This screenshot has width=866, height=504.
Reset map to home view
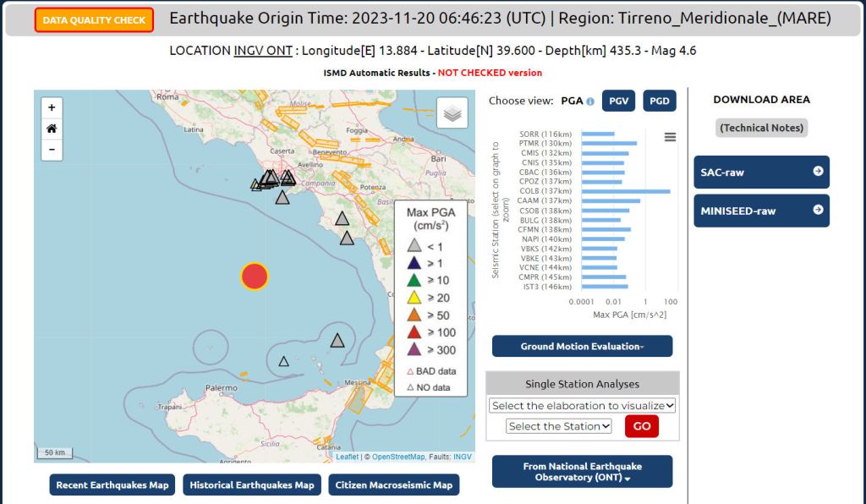pyautogui.click(x=52, y=129)
